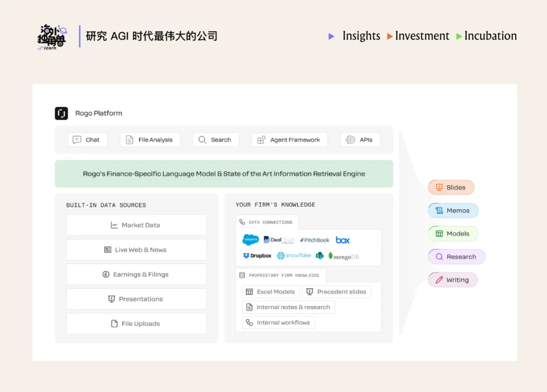Open the Insights menu item
This screenshot has width=547, height=392.
tap(361, 36)
